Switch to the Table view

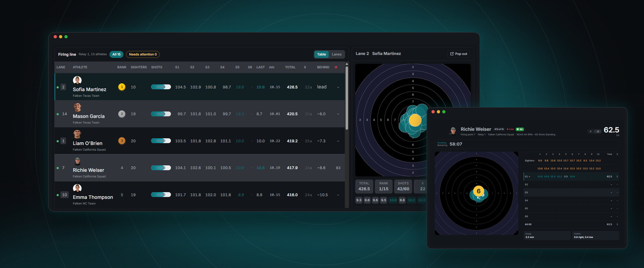(321, 54)
